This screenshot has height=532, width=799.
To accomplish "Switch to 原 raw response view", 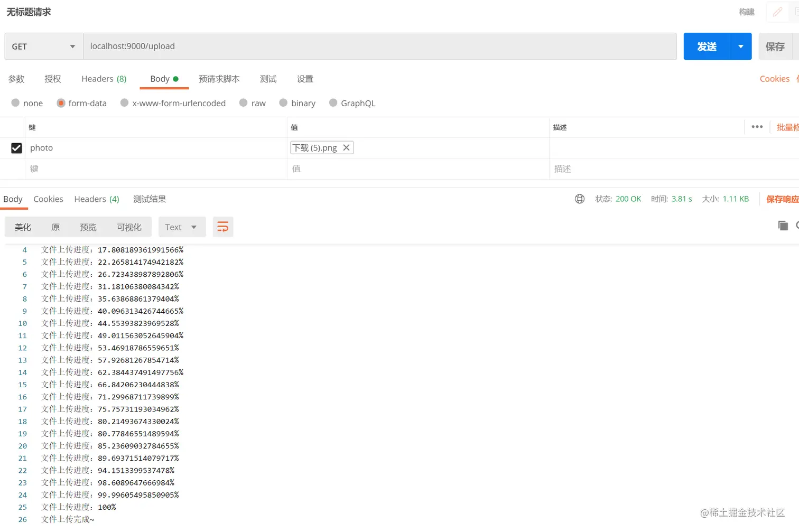I will [x=55, y=227].
